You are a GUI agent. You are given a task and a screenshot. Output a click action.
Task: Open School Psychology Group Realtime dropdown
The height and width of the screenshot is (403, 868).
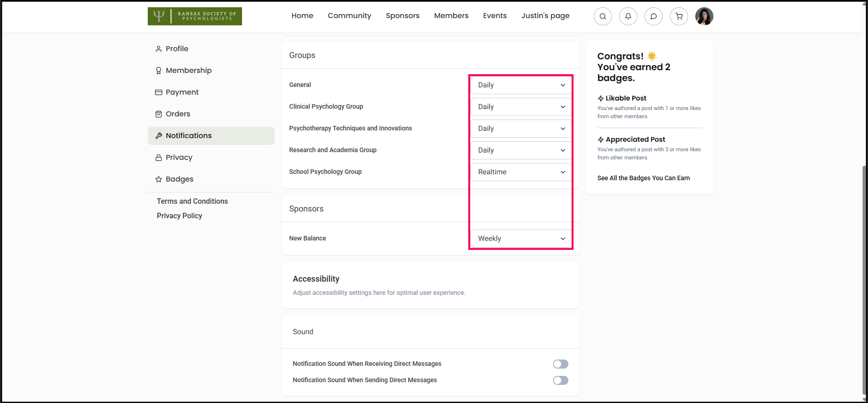coord(521,172)
